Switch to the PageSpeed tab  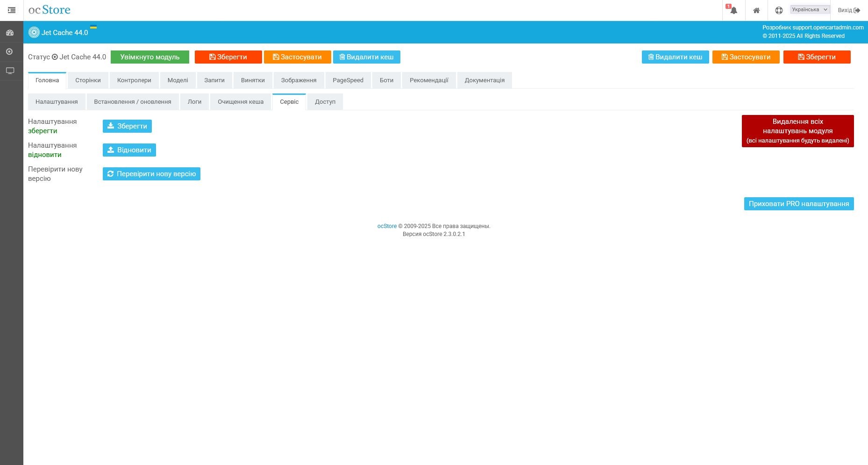point(348,80)
